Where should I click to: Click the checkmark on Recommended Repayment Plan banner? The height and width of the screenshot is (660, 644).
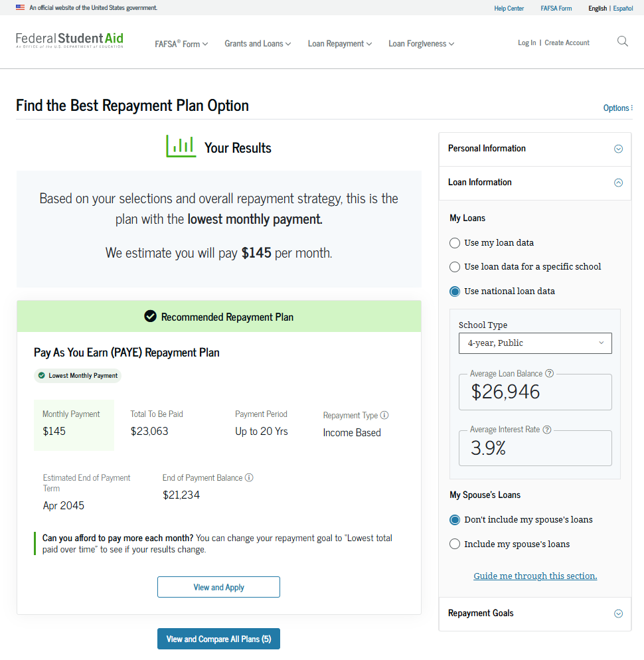151,316
